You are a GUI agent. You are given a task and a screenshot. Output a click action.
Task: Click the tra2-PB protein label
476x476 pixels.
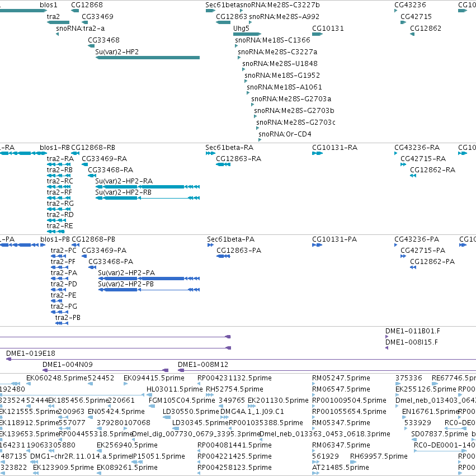click(x=68, y=318)
